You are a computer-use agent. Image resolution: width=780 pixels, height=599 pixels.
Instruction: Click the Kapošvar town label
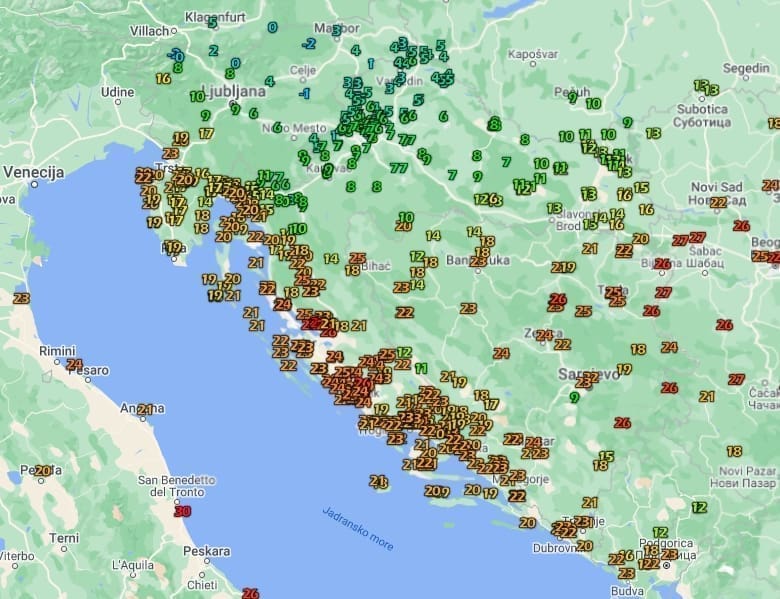(x=531, y=53)
